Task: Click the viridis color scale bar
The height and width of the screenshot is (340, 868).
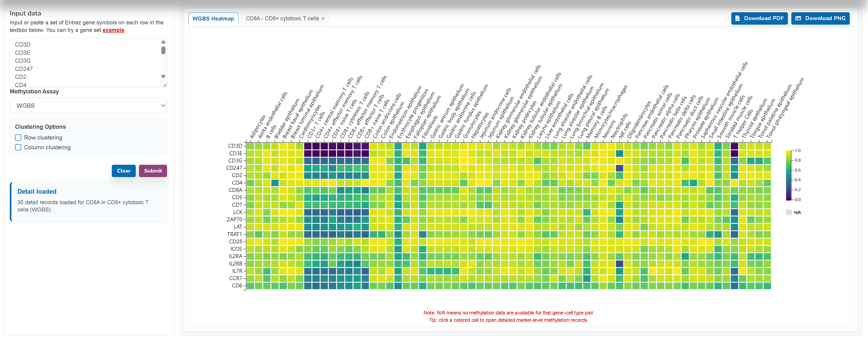Action: (788, 175)
